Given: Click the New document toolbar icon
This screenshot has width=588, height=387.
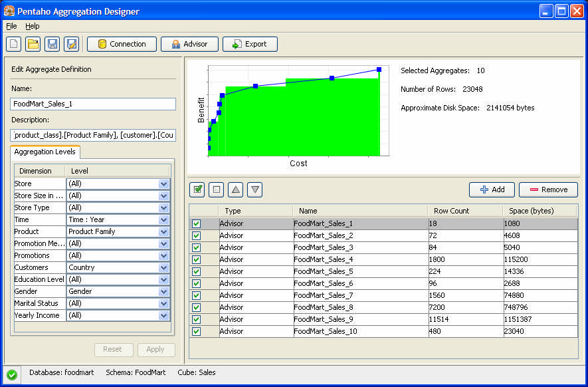Looking at the screenshot, I should click(x=14, y=45).
